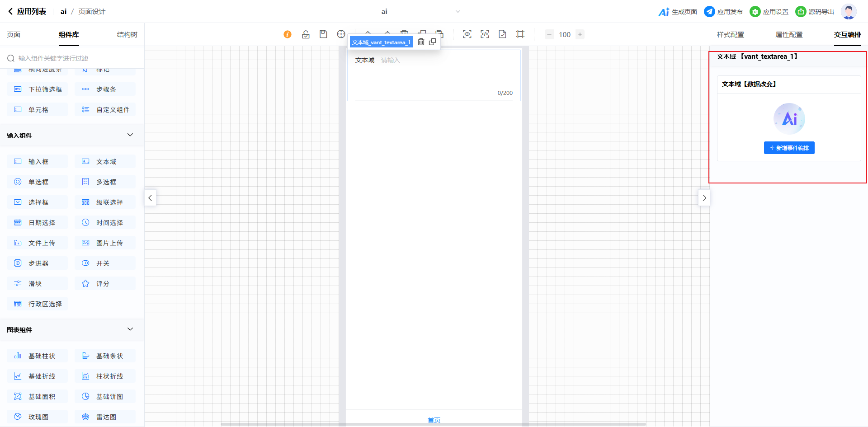Open the ai page dropdown at top

pos(458,12)
